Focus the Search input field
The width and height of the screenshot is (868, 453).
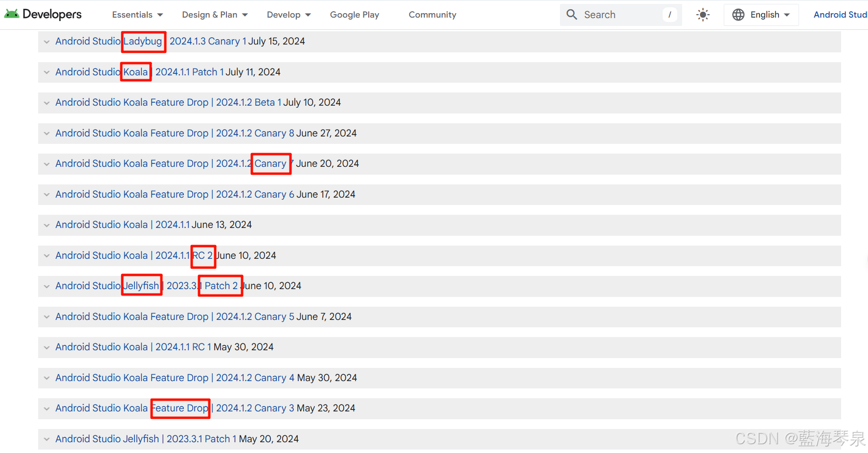pos(621,15)
